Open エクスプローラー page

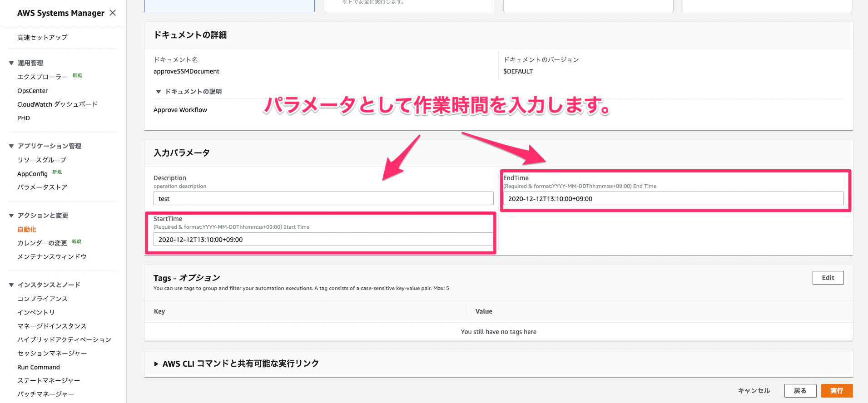point(42,77)
